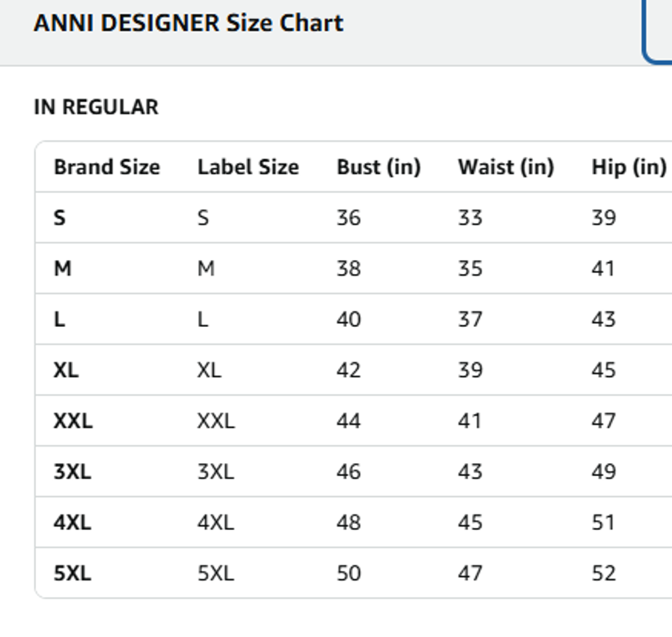Click the IN REGULAR section label

point(96,107)
